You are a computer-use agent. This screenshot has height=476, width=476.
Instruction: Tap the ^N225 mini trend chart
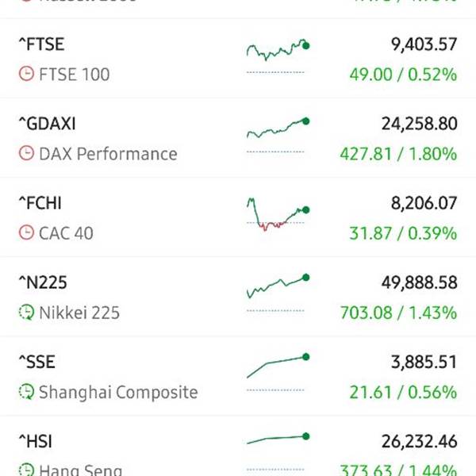278,286
